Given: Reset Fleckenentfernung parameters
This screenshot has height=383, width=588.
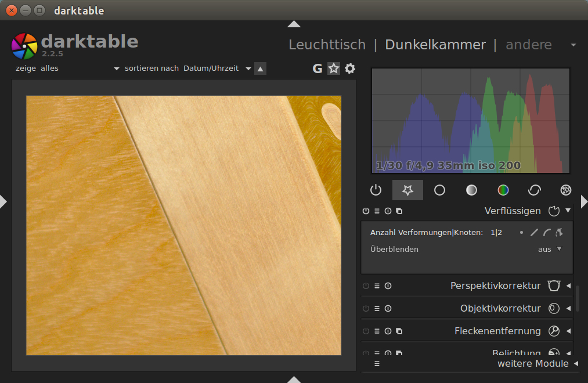Looking at the screenshot, I should [388, 331].
